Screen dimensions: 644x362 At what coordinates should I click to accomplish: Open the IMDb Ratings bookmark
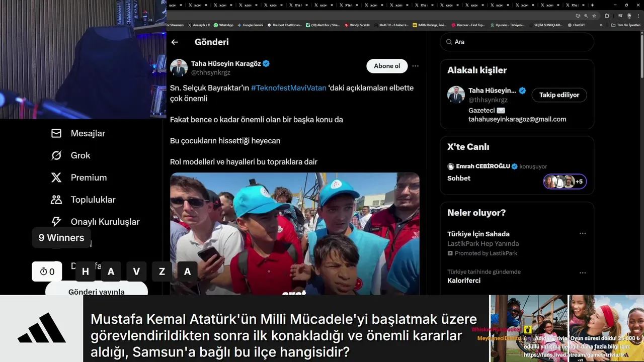[x=429, y=25]
